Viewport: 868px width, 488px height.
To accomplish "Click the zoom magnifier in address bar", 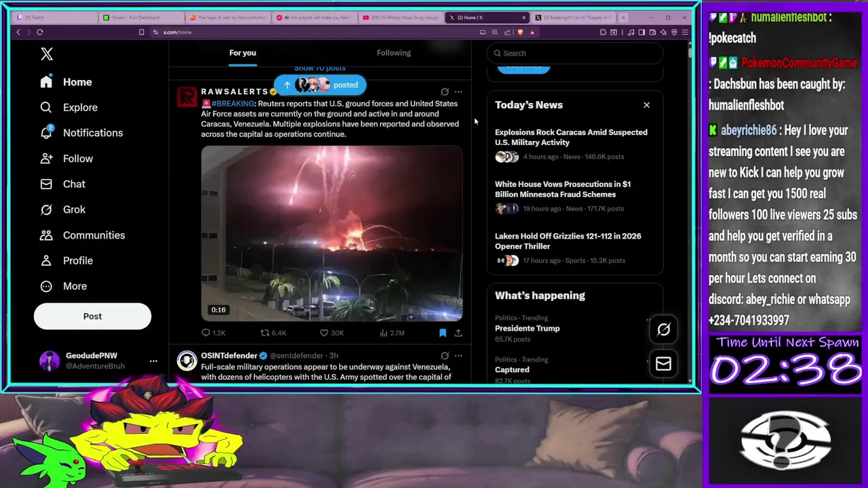I will tap(495, 32).
